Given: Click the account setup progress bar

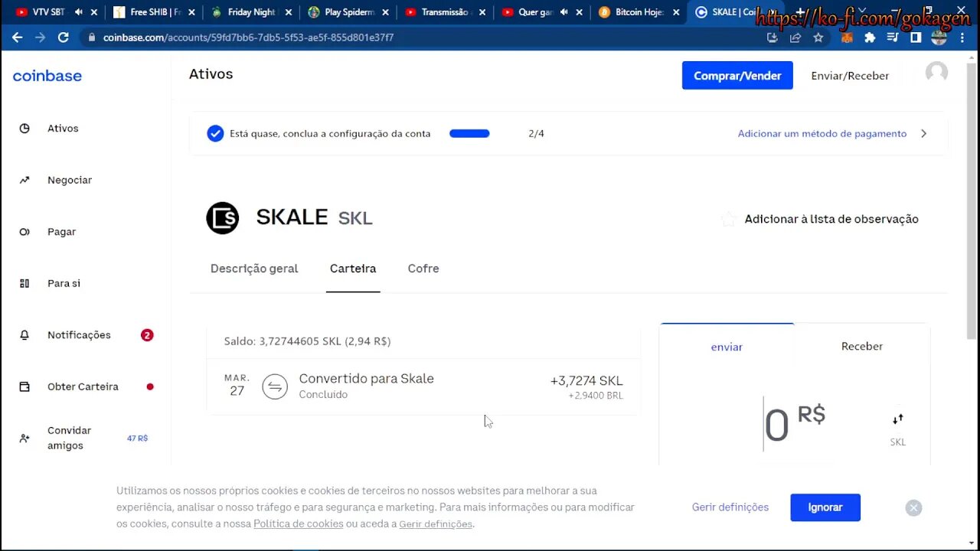Looking at the screenshot, I should pyautogui.click(x=469, y=133).
